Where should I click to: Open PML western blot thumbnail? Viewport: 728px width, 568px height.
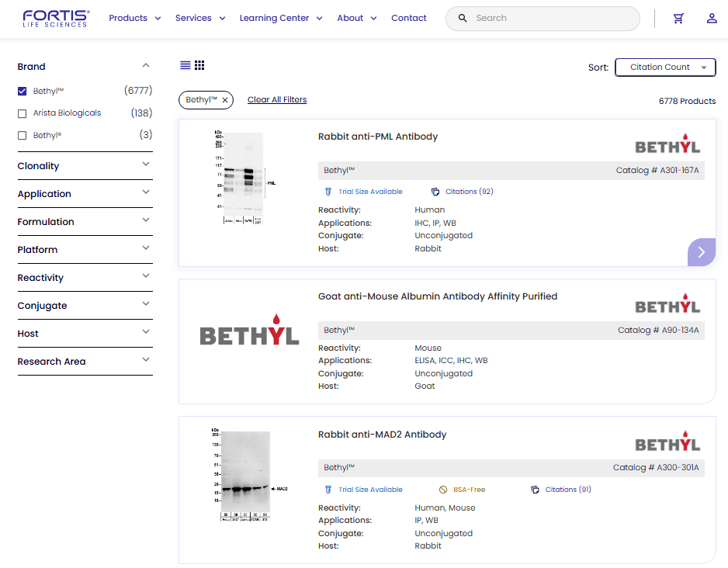(x=244, y=177)
